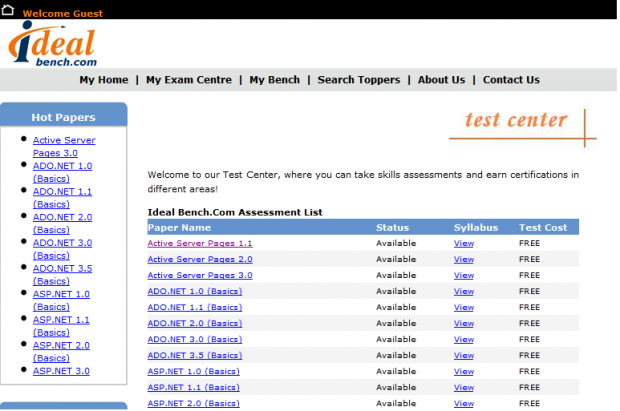Screen dimensions: 620x411
Task: Select ADO.NET 3.5 (Basics) in assessment list
Action: pyautogui.click(x=194, y=355)
